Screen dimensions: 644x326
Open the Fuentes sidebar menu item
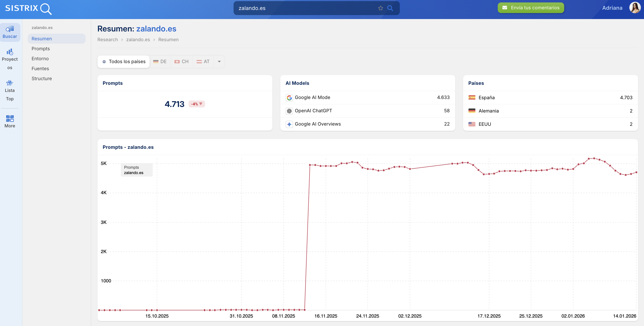[x=40, y=68]
